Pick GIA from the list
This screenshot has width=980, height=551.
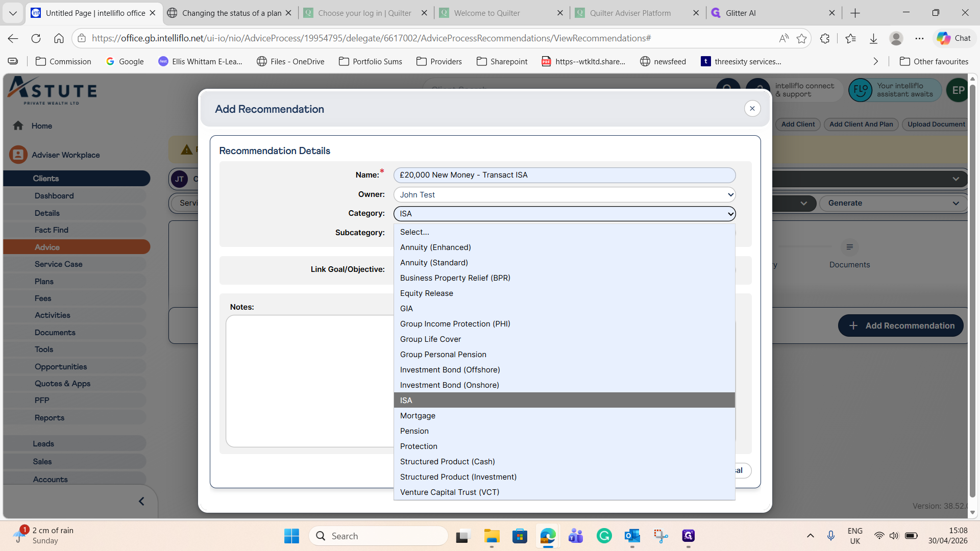(565, 308)
